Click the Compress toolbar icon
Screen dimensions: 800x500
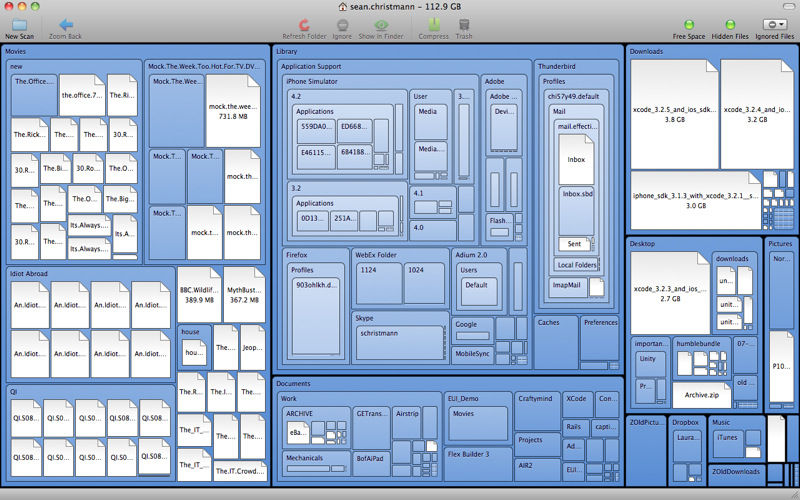[434, 24]
